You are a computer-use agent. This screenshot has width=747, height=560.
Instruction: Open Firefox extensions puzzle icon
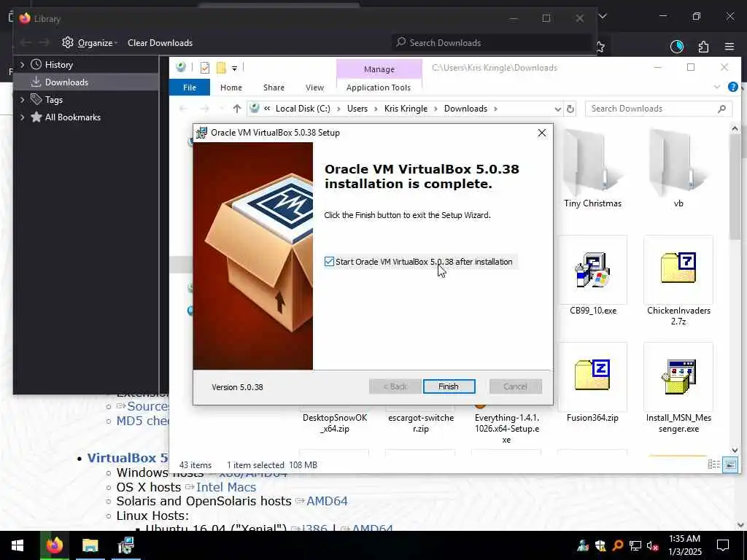pyautogui.click(x=703, y=47)
